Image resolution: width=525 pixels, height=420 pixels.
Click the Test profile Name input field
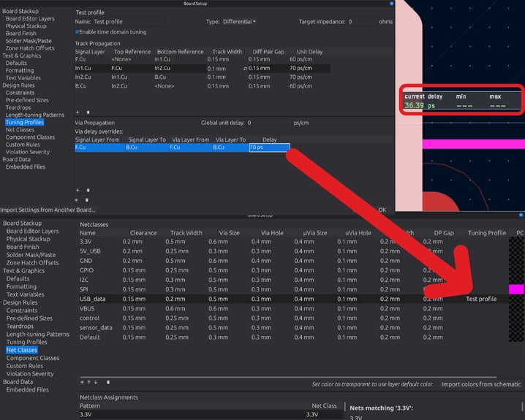[129, 21]
